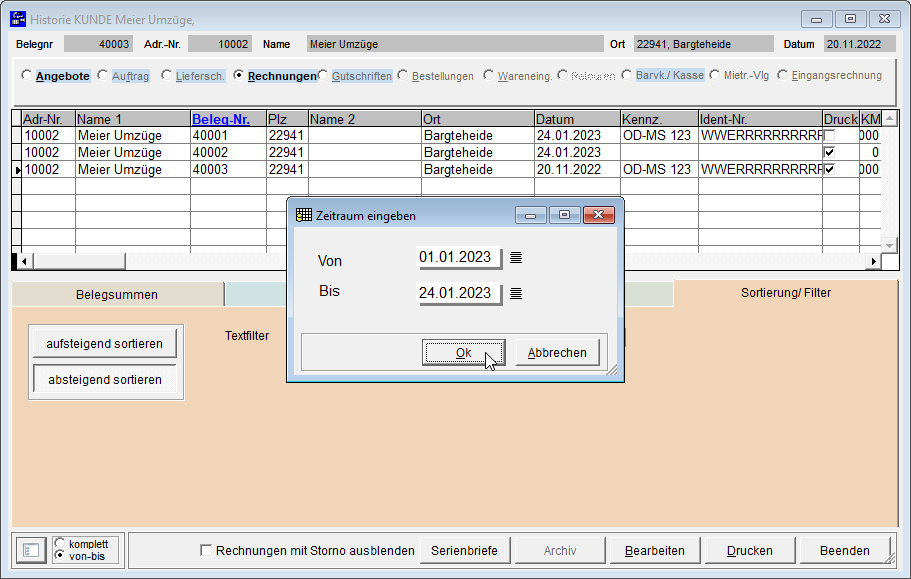Click the Datum column header
This screenshot has height=579, width=911.
point(578,119)
